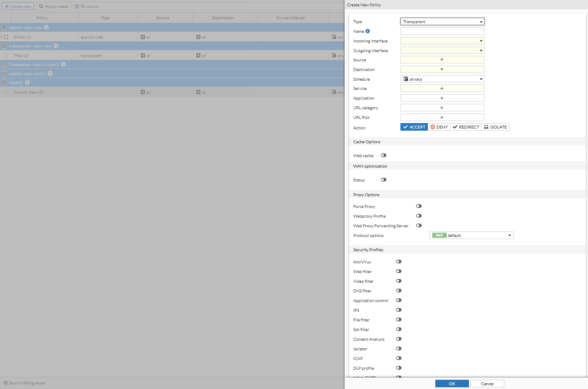Image resolution: width=588 pixels, height=389 pixels.
Task: Expand the explicit-web->port1 policy group
Action: click(4, 74)
